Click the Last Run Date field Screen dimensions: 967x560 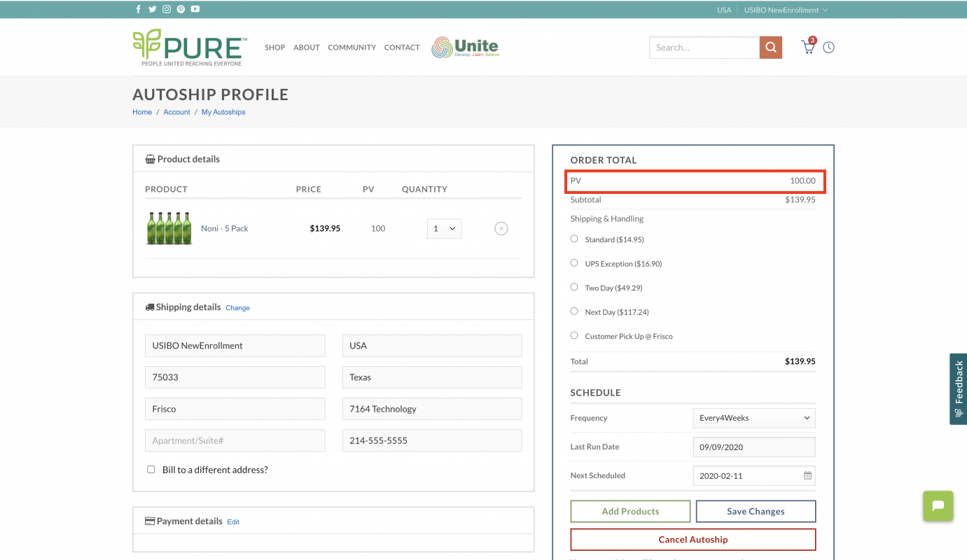point(754,447)
